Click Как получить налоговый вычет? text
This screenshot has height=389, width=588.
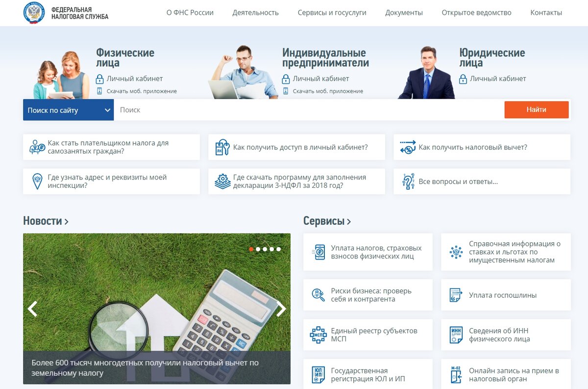pos(473,147)
